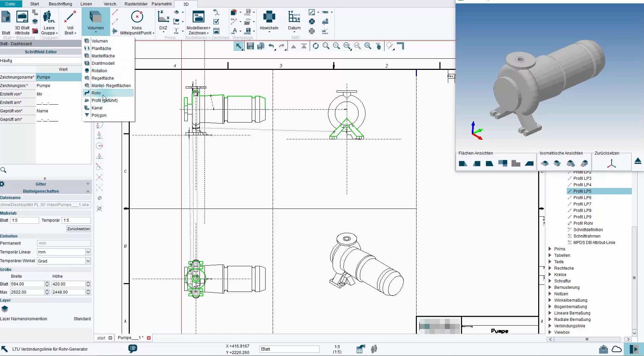Click the Zoom-in magnifier in the drawing toolbar

click(326, 46)
